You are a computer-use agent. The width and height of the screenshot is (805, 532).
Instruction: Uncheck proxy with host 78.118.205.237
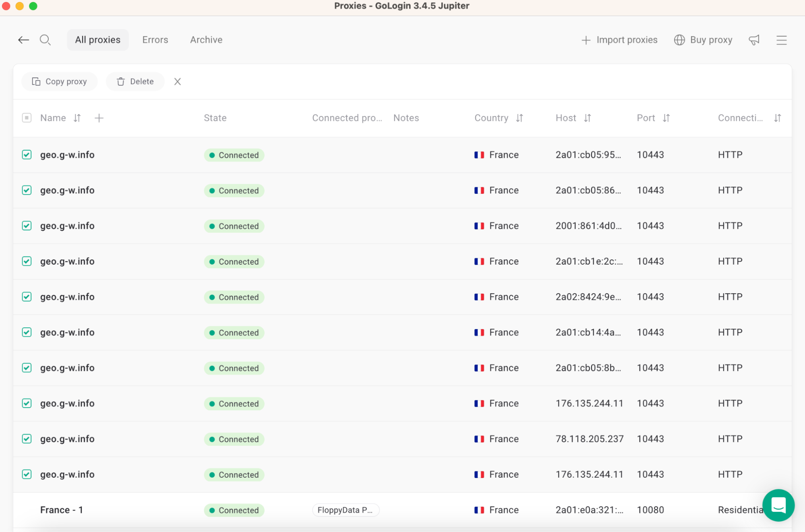coord(27,439)
